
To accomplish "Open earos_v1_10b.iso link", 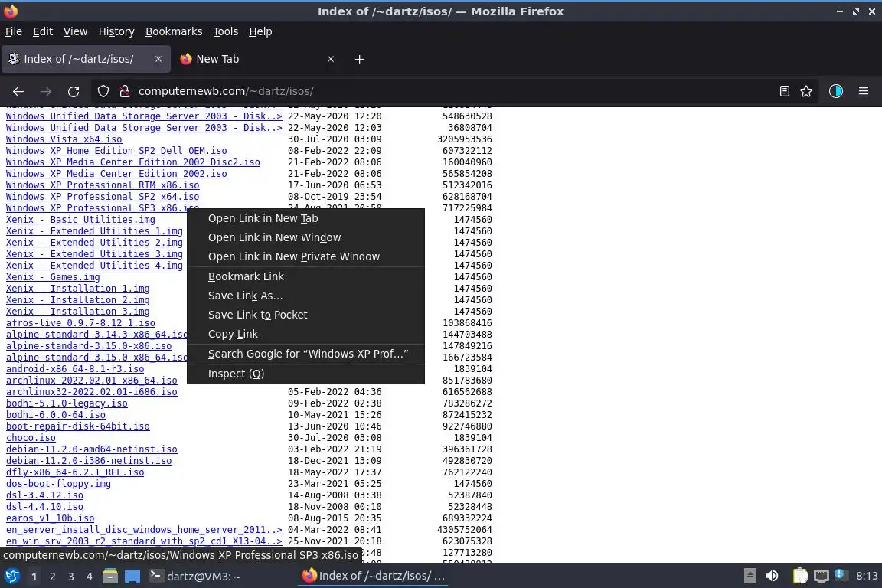I will coord(50,518).
